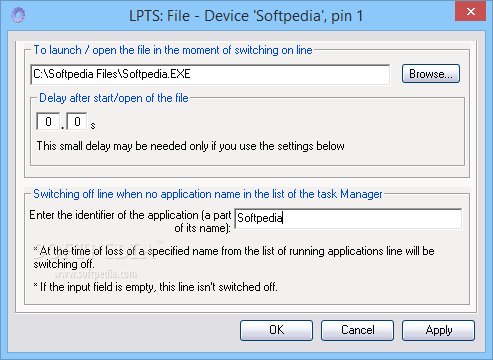Screen dimensions: 493x360
Task: Select the whole seconds delay box
Action: click(48, 121)
